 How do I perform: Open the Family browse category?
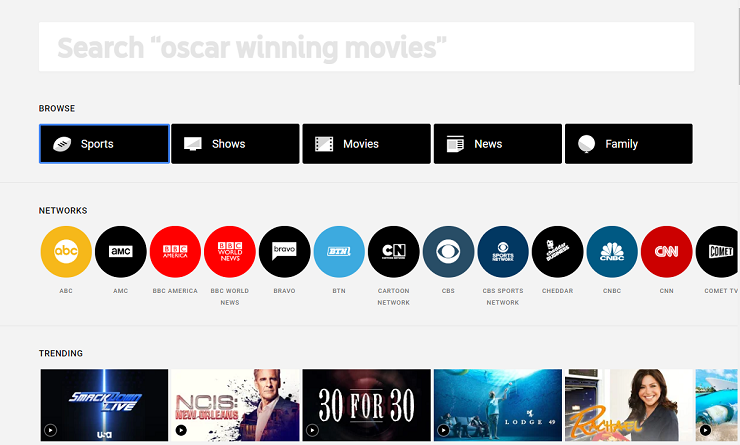click(628, 144)
